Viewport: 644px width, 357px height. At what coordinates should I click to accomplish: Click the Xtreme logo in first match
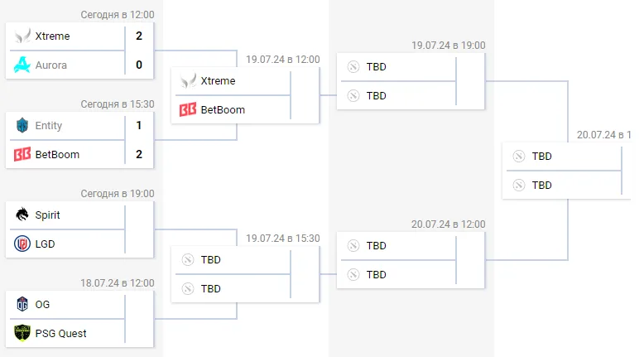[x=22, y=36]
